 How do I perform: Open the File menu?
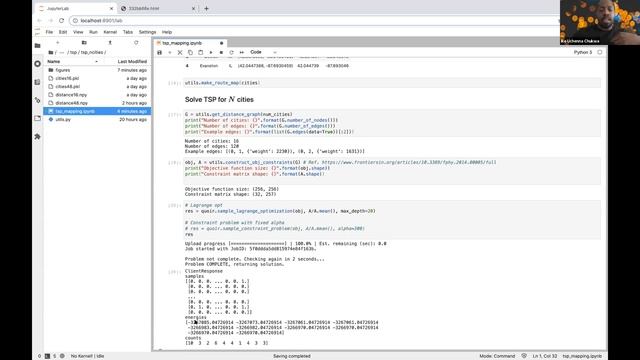point(49,32)
